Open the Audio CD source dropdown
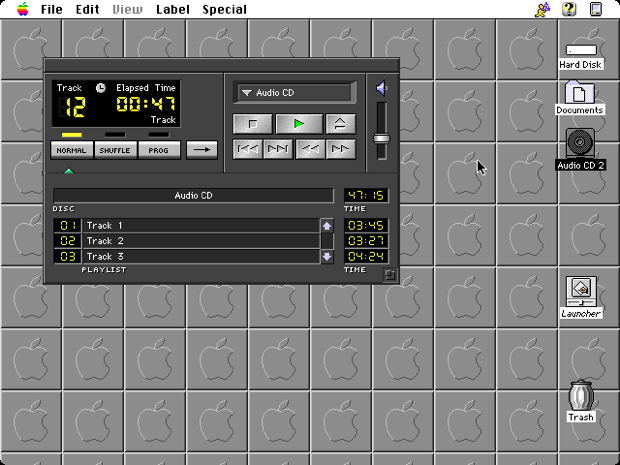 295,93
